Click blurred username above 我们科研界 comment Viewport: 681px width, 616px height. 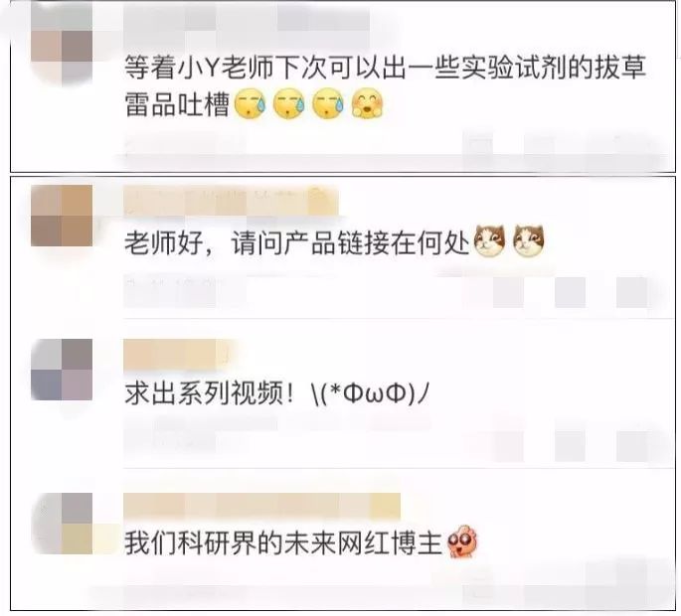261,506
